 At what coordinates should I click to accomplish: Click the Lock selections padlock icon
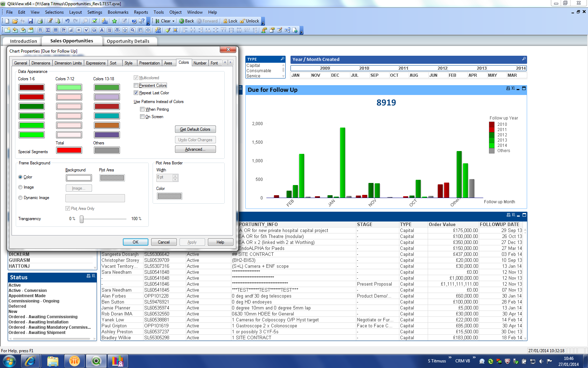225,21
